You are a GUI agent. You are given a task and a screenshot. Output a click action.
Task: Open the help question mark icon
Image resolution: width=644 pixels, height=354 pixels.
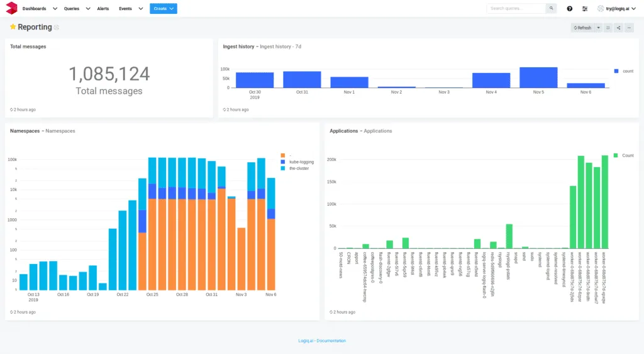(x=570, y=9)
